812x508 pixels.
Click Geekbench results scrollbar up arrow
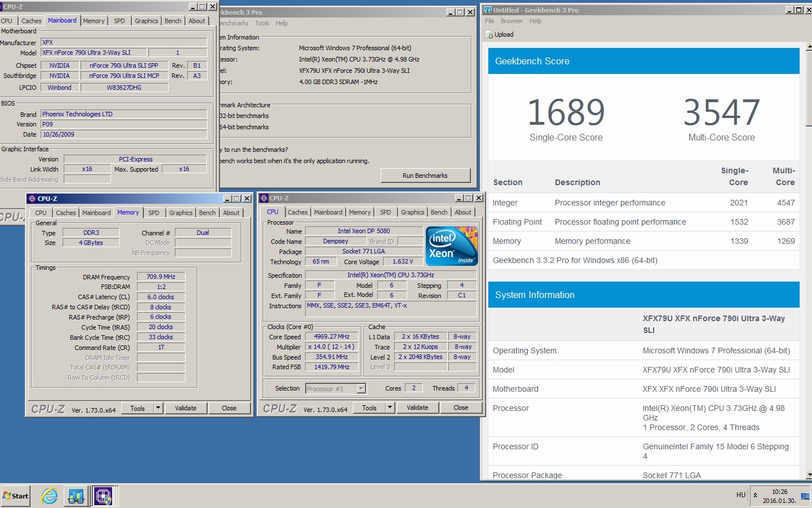809,47
